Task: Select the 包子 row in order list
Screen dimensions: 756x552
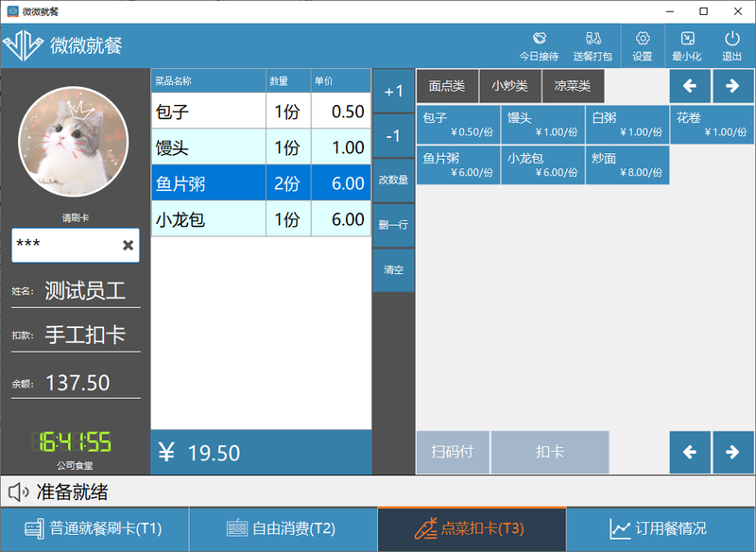Action: 261,111
